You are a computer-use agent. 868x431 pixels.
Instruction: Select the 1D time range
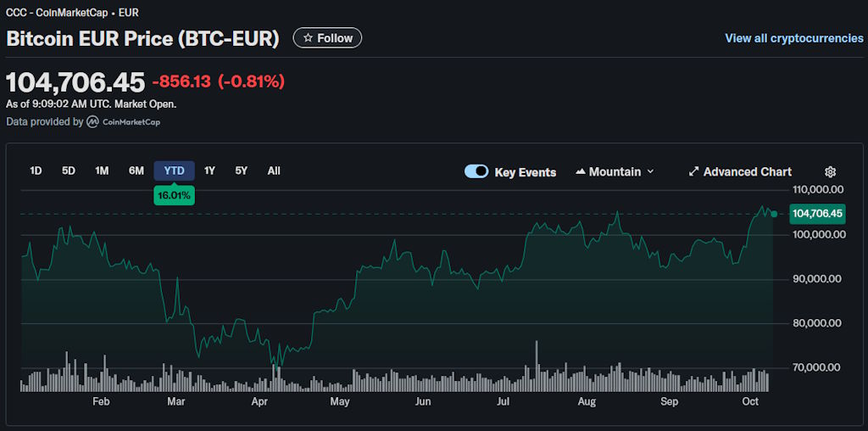click(36, 171)
